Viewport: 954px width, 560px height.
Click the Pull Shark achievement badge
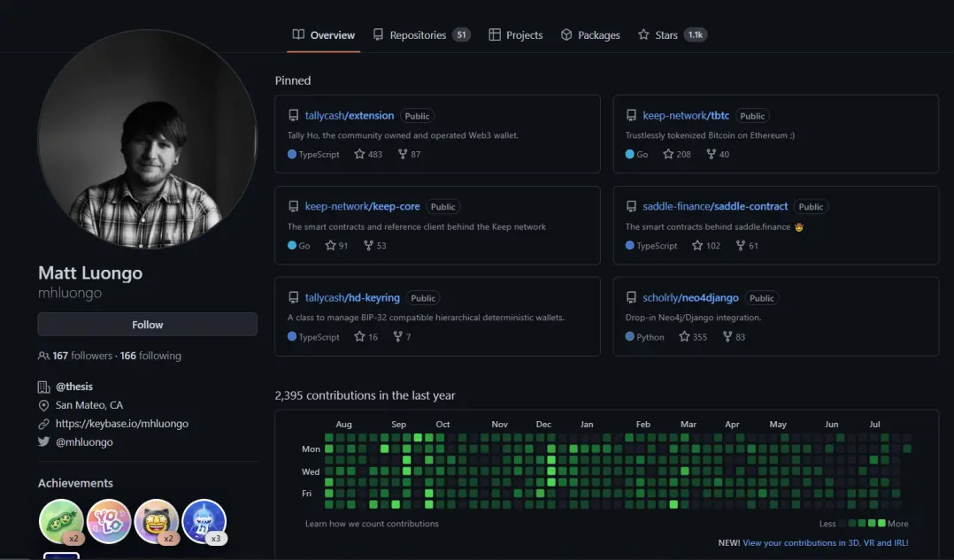click(x=204, y=521)
